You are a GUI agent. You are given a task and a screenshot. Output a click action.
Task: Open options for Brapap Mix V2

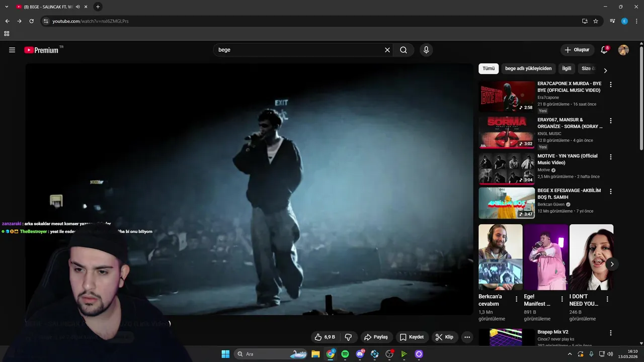click(611, 333)
